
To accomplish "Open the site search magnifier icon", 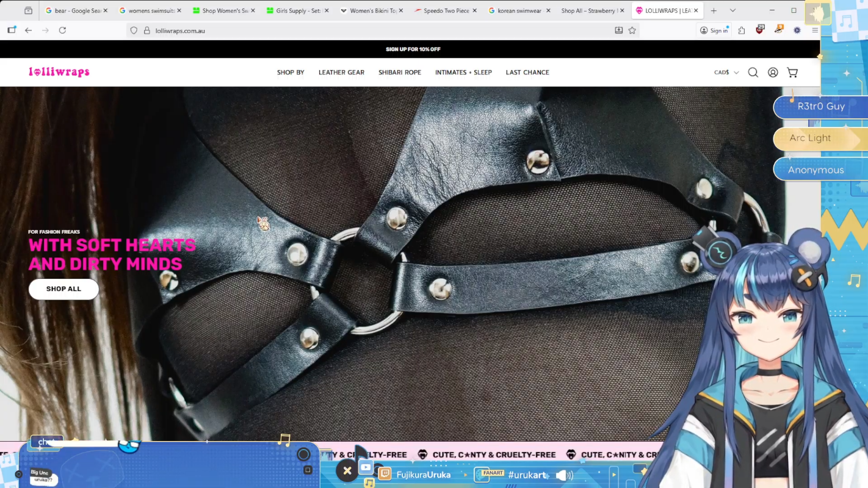I will tap(753, 73).
